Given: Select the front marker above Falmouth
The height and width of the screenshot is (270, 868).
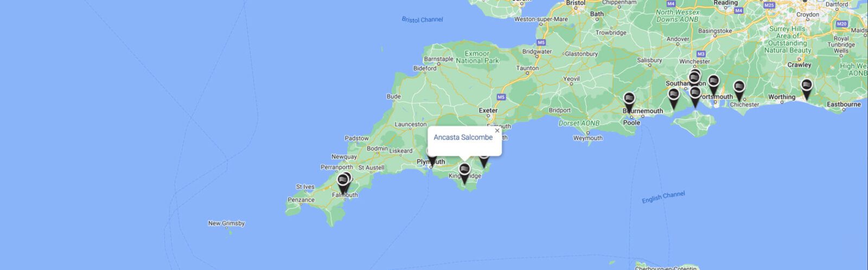Looking at the screenshot, I should point(343,183).
